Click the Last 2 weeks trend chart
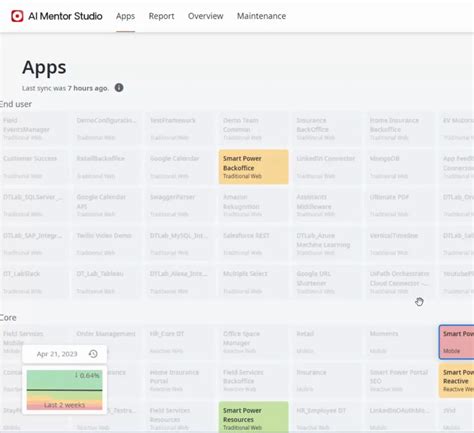The width and height of the screenshot is (474, 433). (65, 390)
